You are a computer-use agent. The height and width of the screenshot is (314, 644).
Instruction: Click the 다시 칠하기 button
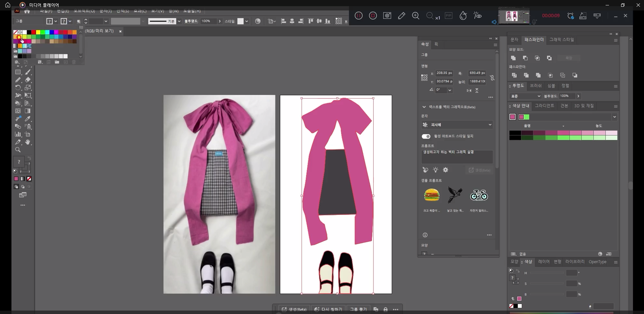[x=328, y=309]
